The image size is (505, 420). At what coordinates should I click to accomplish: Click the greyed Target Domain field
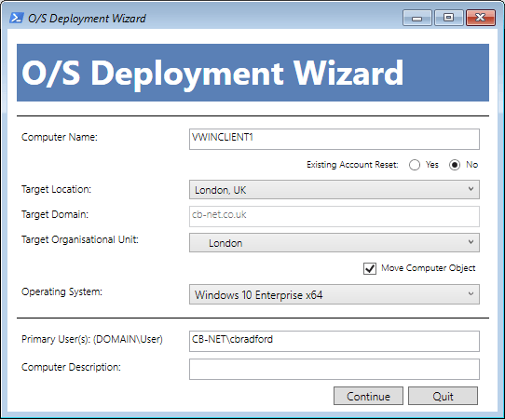pyautogui.click(x=334, y=216)
